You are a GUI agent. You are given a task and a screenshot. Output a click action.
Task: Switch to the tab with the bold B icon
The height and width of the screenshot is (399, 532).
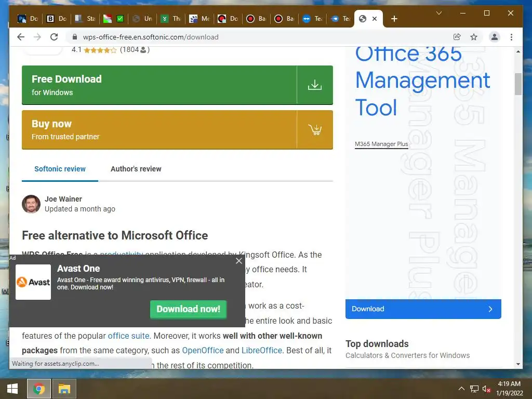pos(56,19)
